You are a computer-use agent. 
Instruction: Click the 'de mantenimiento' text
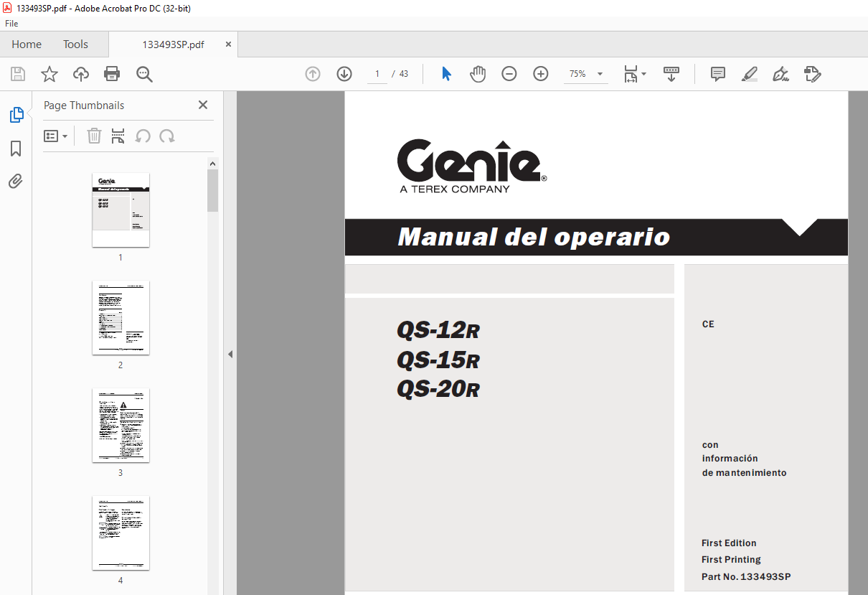pyautogui.click(x=744, y=473)
